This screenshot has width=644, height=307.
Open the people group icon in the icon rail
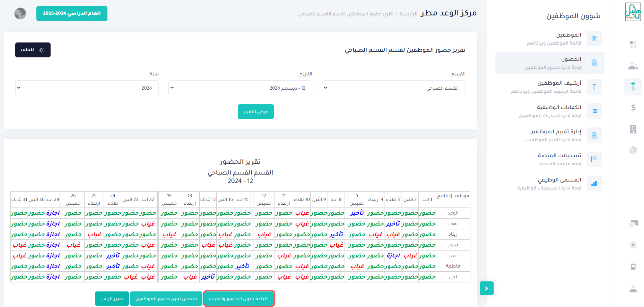(633, 66)
